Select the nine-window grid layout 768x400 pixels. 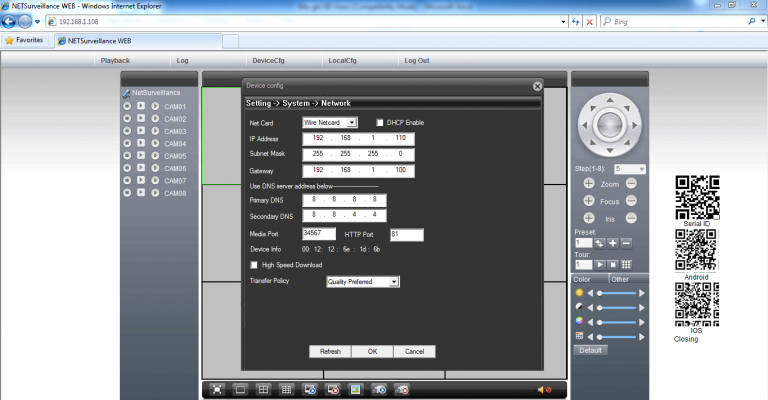(287, 388)
